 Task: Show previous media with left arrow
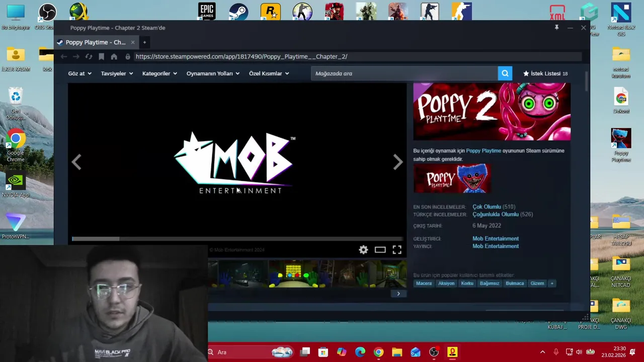pyautogui.click(x=76, y=162)
